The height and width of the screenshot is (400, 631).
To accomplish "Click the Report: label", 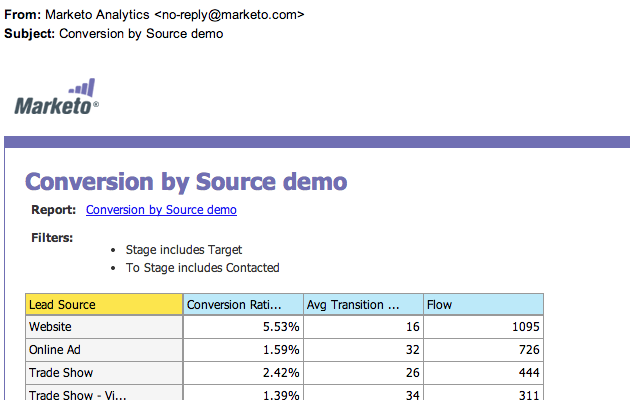I will (x=54, y=210).
